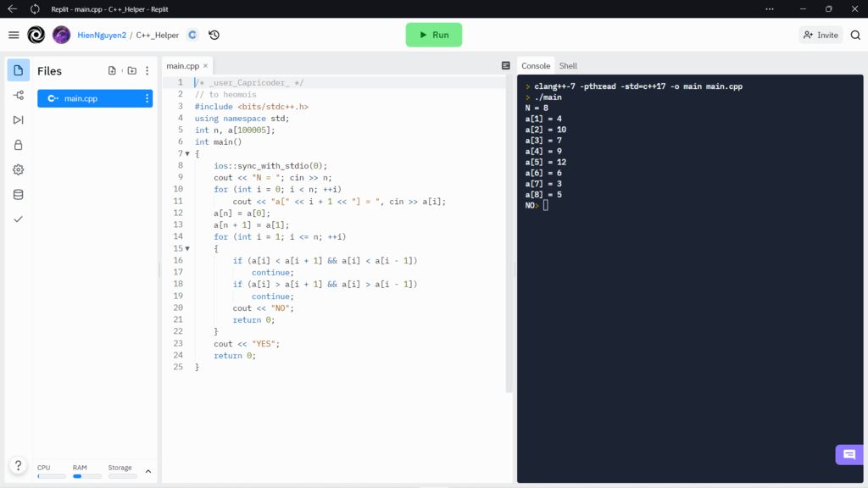Open the Database sidebar icon

19,194
